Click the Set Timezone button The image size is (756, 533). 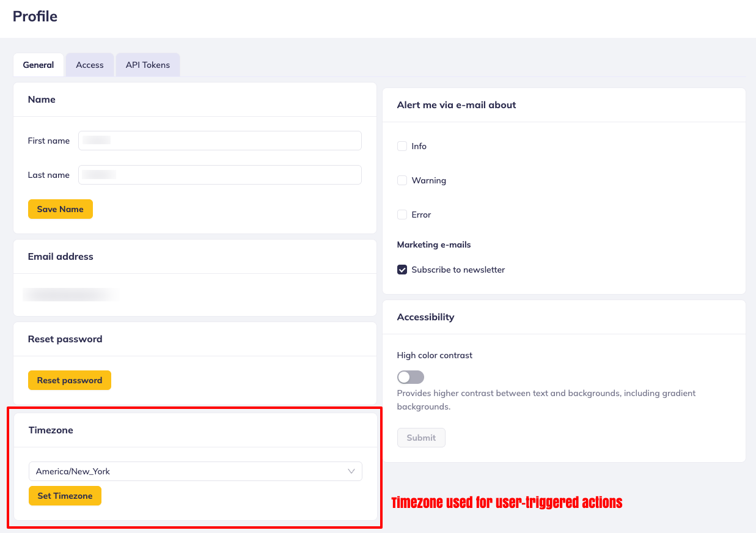tap(65, 496)
